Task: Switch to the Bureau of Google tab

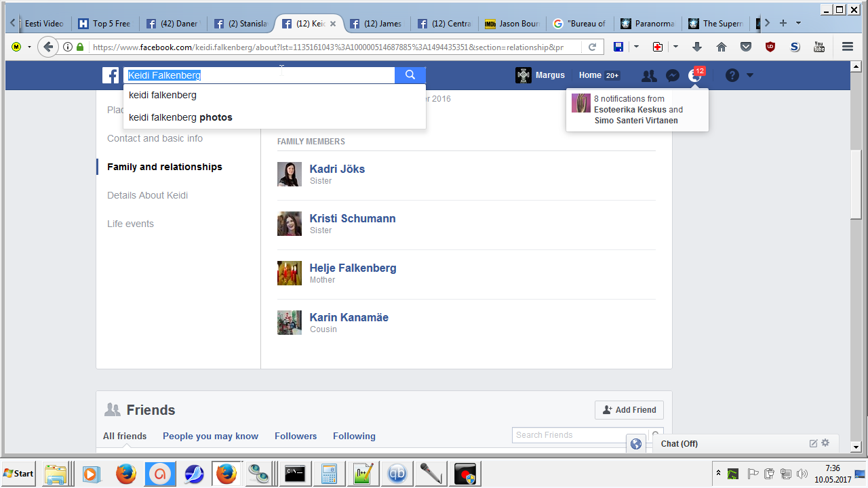Action: [580, 24]
